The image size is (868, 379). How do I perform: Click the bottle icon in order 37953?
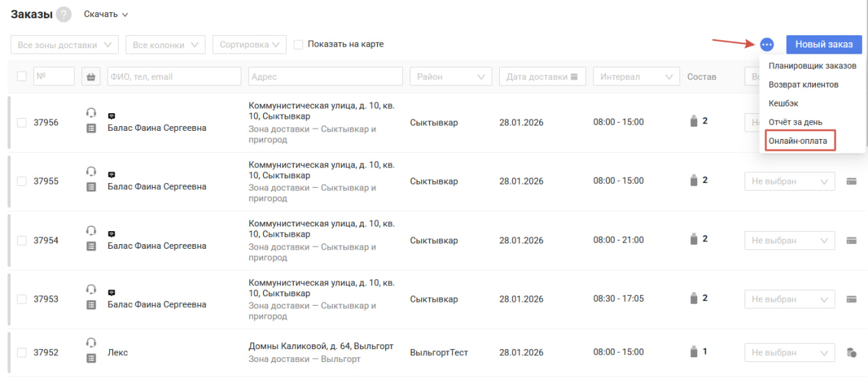(693, 298)
